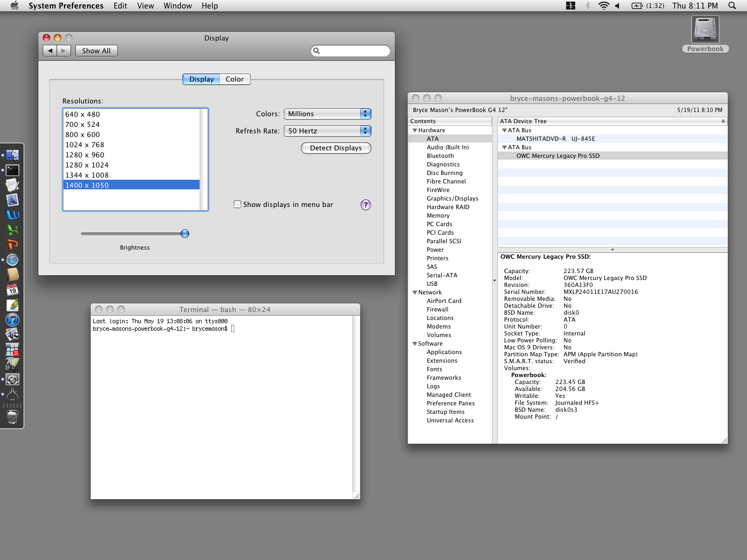Collapse the Network disclosure triangle
The width and height of the screenshot is (747, 560).
click(x=415, y=293)
